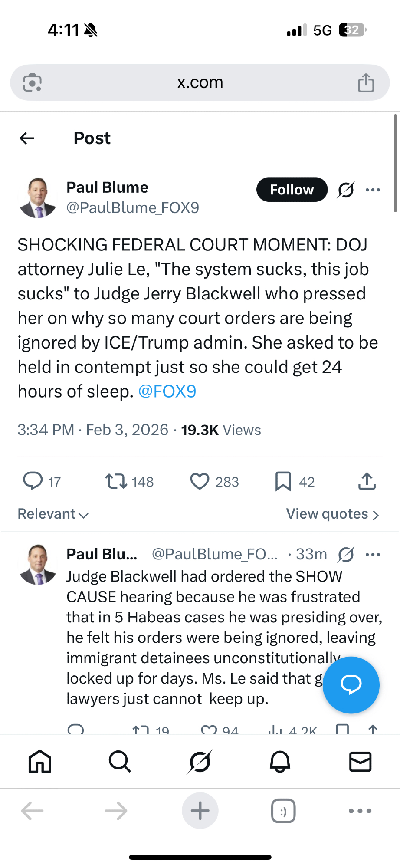The width and height of the screenshot is (400, 868).
Task: Repost the tweet with 148 reposts
Action: click(x=116, y=481)
